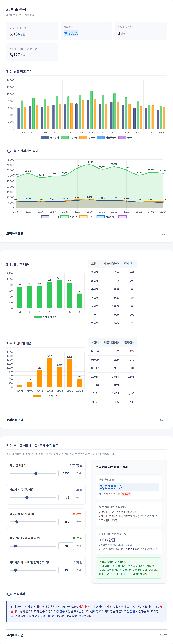The width and height of the screenshot is (173, 644).
Task: Click the 금 bar labeled 1,009
Action: 60,294
